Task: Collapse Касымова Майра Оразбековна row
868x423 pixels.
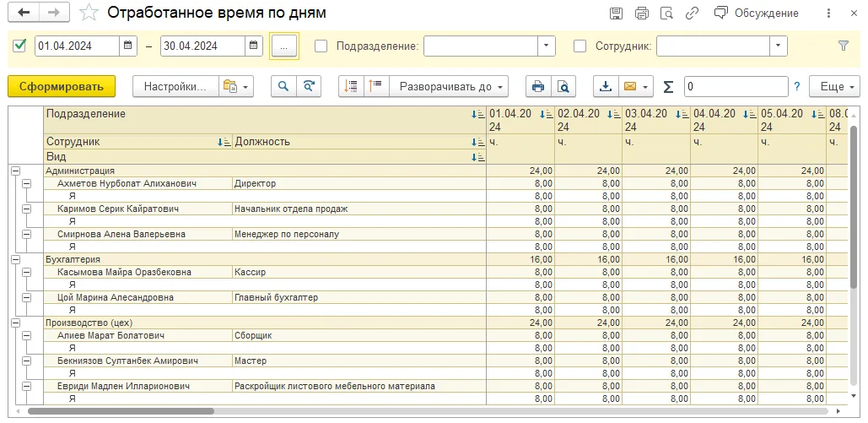Action: pos(27,272)
